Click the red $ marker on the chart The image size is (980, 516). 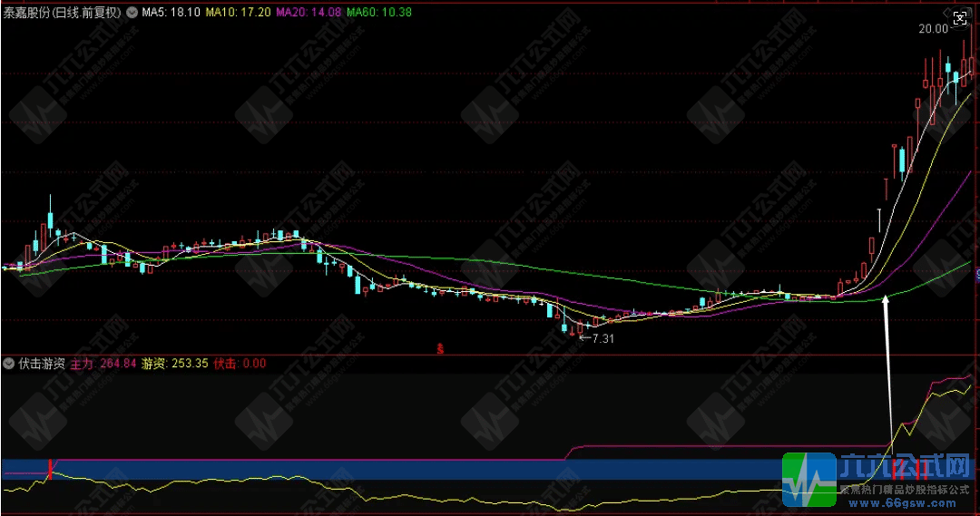click(x=440, y=347)
